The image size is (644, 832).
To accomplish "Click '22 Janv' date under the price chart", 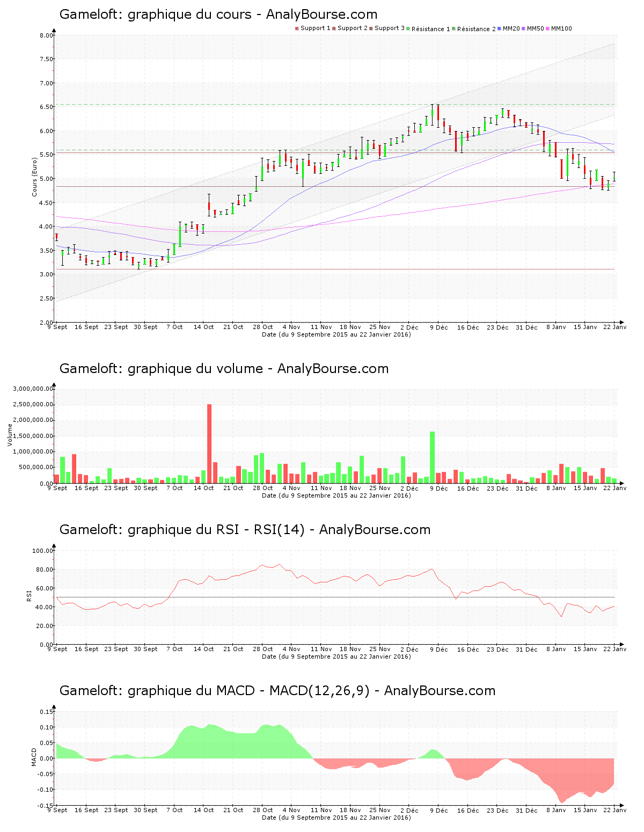I will 615,327.
